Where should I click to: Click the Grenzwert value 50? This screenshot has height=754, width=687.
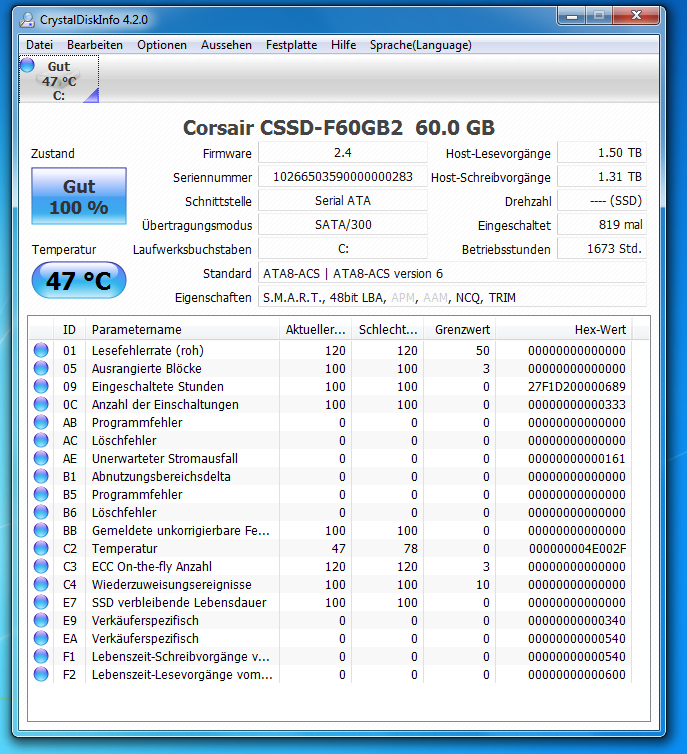coord(483,351)
